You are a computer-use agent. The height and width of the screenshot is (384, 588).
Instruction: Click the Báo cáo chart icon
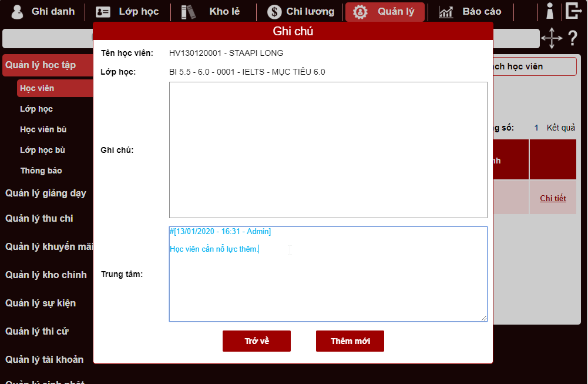(446, 12)
